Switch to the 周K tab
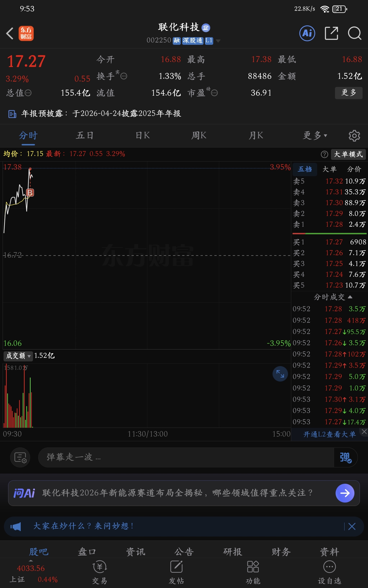Viewport: 368px width, 588px height. 199,136
